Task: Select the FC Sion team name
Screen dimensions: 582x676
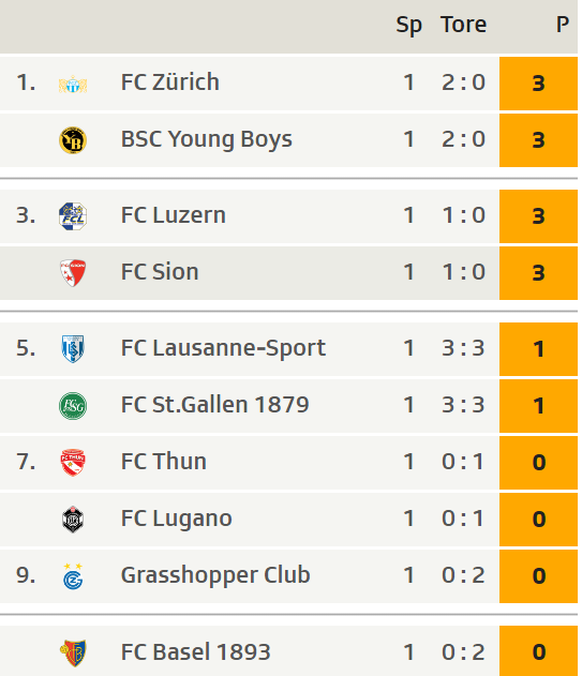Action: pos(160,272)
